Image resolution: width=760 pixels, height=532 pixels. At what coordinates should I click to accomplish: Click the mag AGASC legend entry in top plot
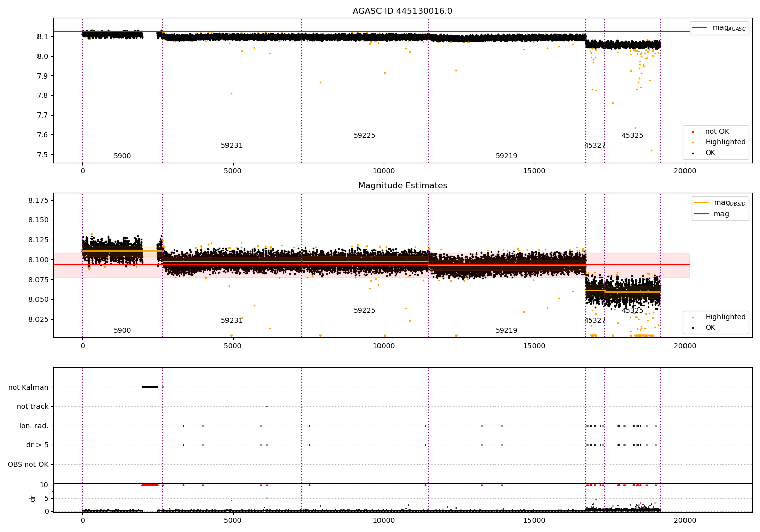pyautogui.click(x=719, y=28)
